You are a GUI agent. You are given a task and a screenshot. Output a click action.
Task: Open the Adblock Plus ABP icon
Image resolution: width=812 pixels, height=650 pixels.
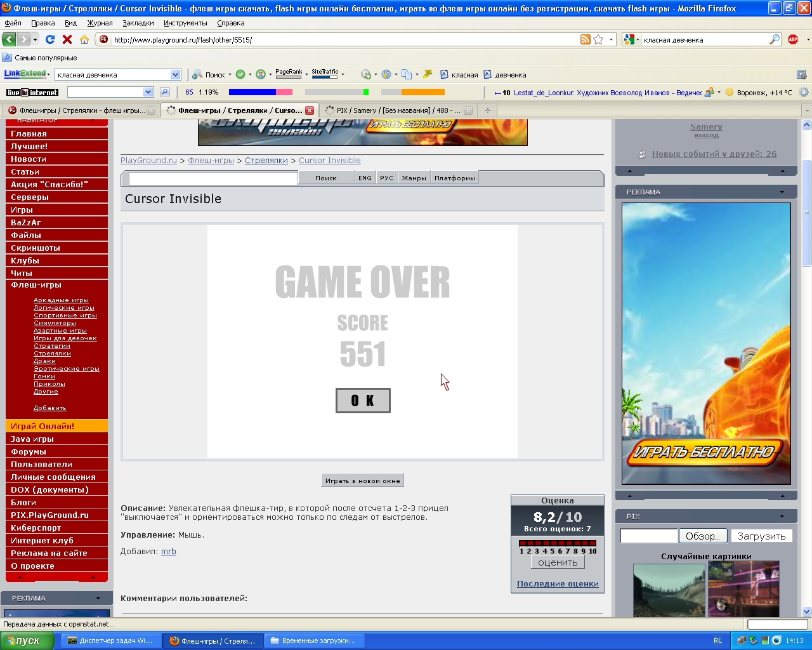(x=793, y=39)
